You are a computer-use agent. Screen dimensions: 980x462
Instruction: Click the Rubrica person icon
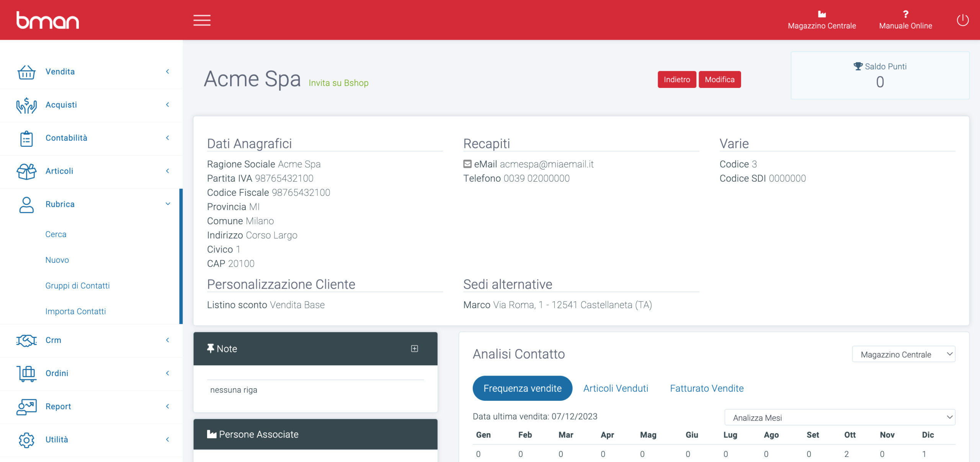pos(26,205)
